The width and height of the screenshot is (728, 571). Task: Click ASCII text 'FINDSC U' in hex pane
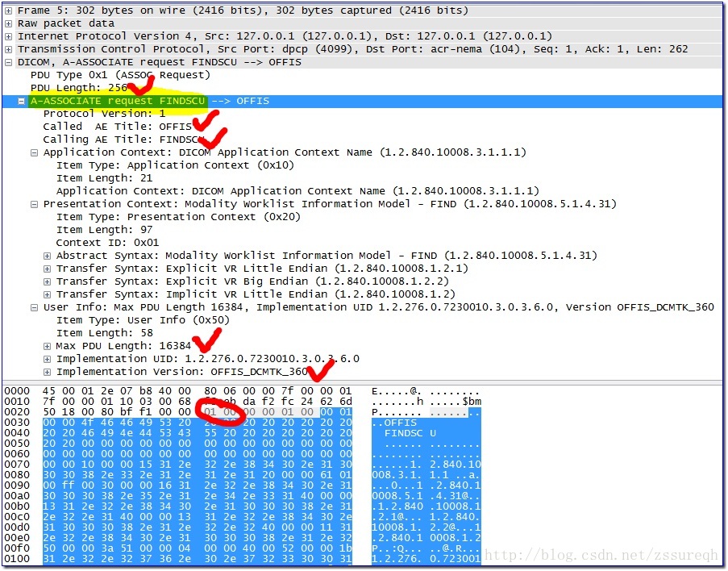[x=410, y=433]
